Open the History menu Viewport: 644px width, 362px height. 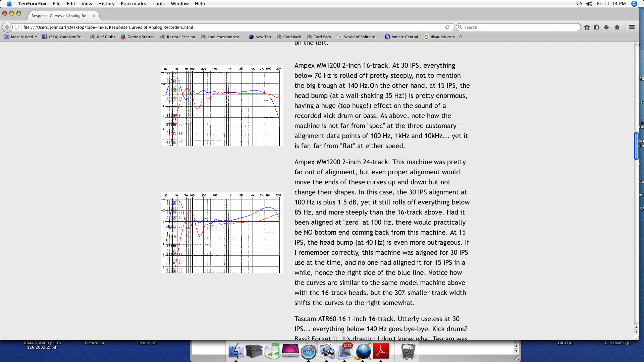click(x=106, y=4)
